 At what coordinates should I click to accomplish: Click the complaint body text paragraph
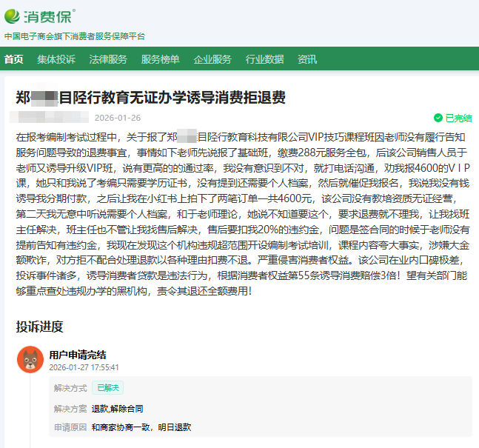click(x=239, y=214)
